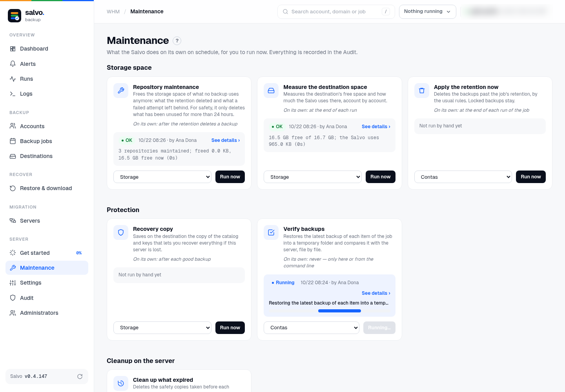
Task: Click the Measure the destination space drive icon
Action: point(271,91)
